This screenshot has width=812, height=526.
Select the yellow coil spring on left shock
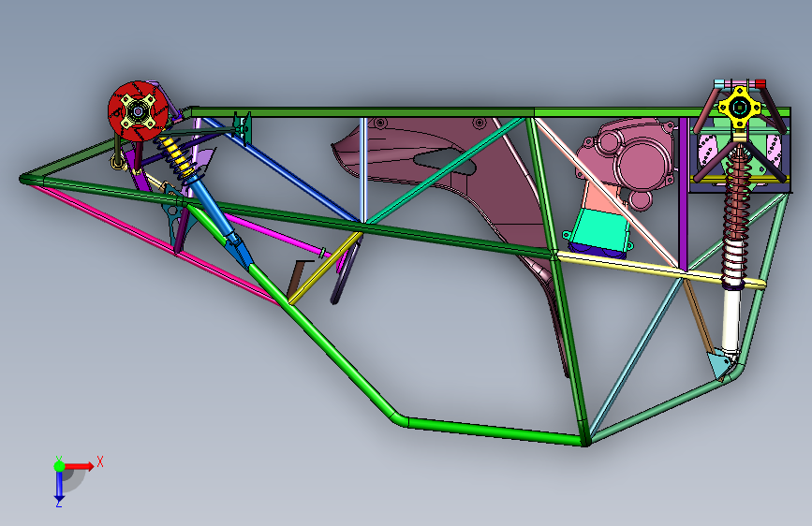(x=179, y=157)
